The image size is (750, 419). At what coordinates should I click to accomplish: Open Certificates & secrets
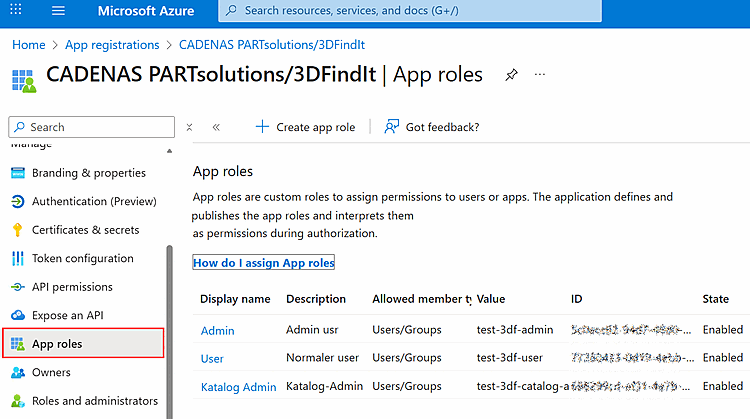(x=86, y=230)
